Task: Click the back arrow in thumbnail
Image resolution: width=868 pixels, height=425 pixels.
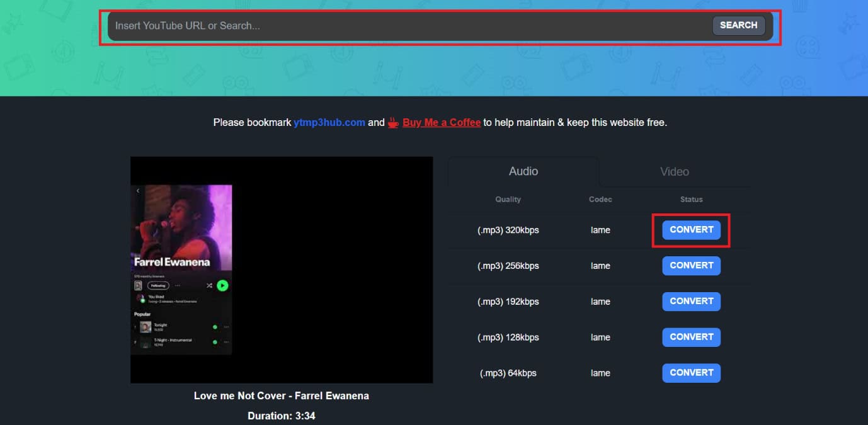Action: 138,191
